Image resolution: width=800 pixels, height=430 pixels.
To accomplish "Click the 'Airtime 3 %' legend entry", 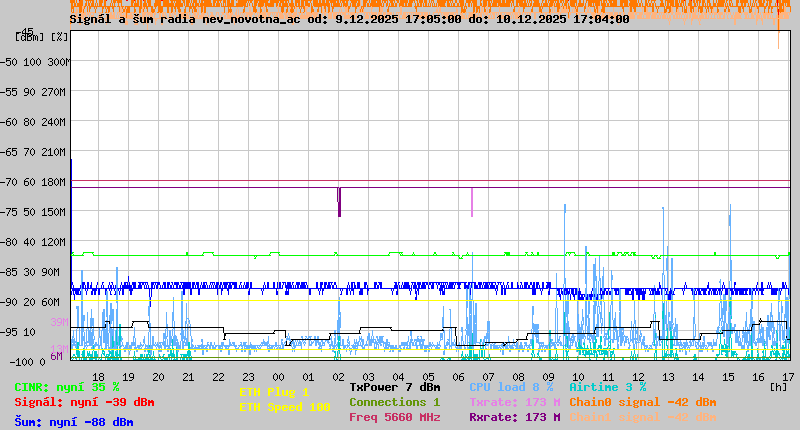I will click(608, 387).
